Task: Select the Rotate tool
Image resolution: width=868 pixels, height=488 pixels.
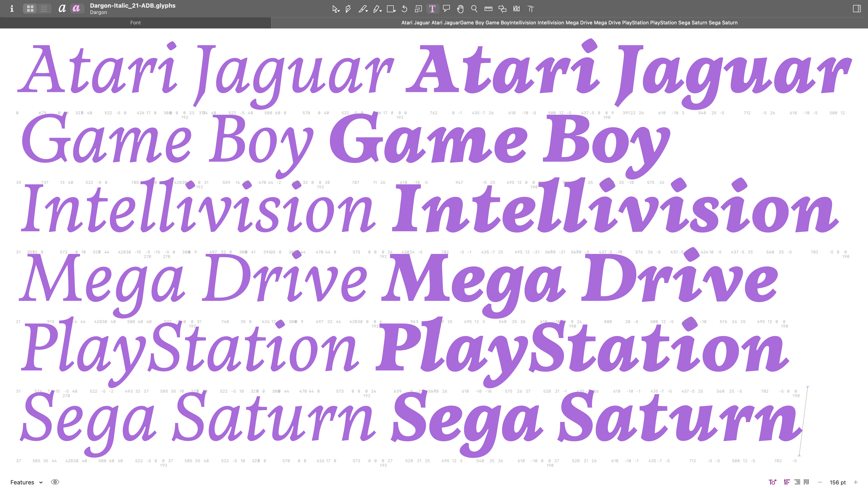Action: pyautogui.click(x=404, y=9)
